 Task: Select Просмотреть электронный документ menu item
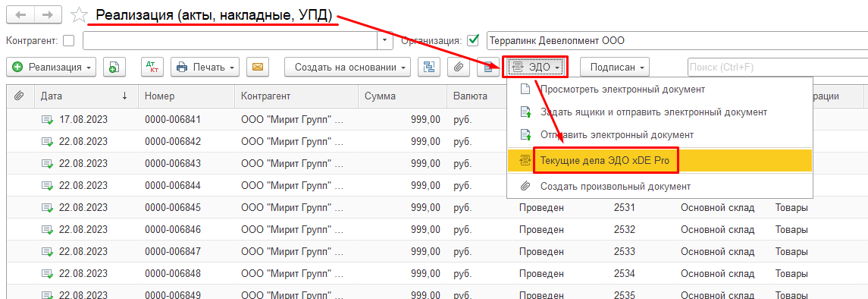coord(660,89)
